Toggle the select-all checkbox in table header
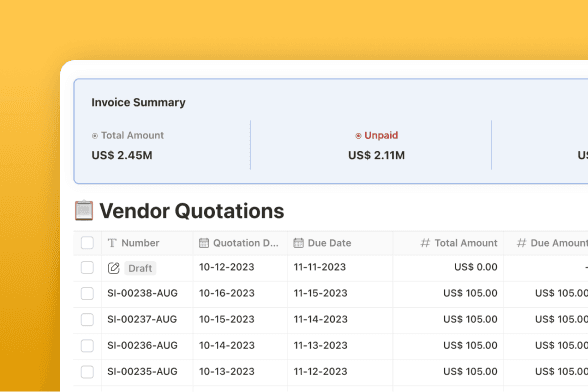Viewport: 588px width, 392px height. [87, 243]
